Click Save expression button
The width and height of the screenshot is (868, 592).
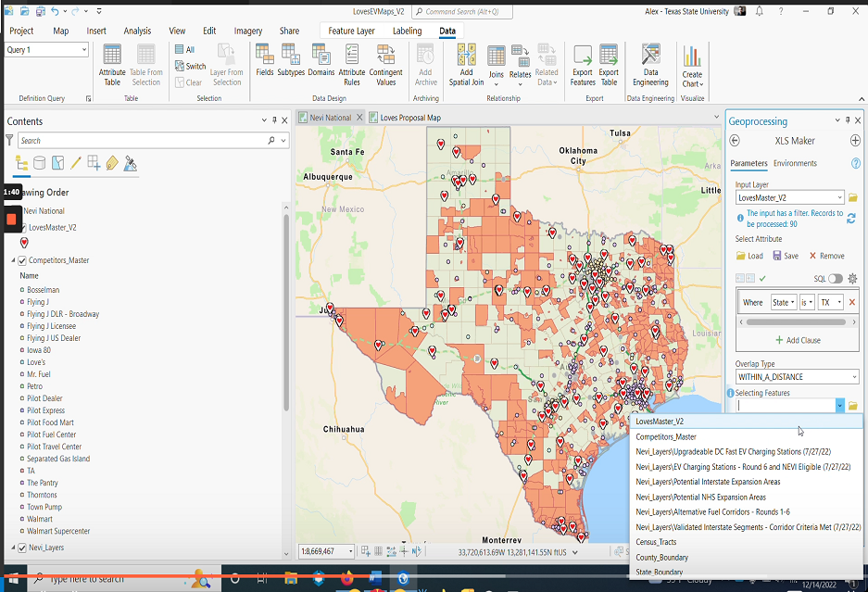[x=786, y=256]
